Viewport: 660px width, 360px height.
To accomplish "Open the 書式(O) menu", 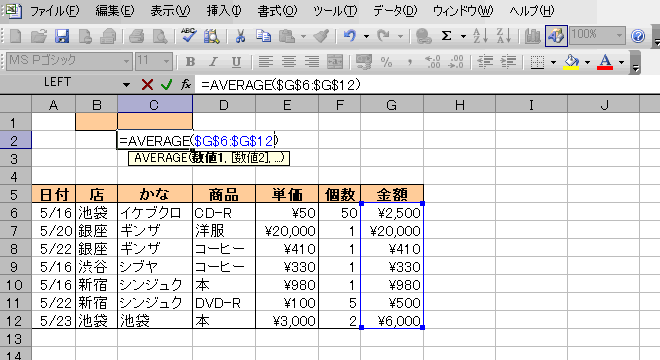I will click(x=277, y=11).
